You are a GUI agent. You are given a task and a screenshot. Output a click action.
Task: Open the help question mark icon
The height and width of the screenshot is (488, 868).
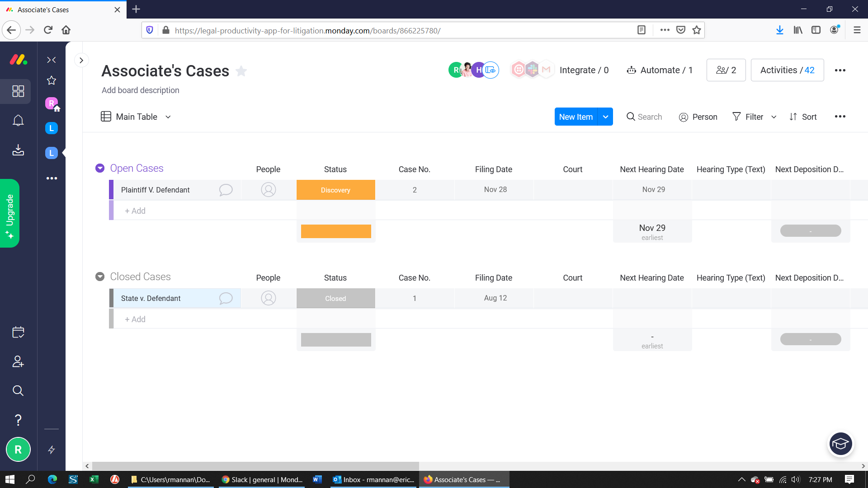[x=18, y=420]
